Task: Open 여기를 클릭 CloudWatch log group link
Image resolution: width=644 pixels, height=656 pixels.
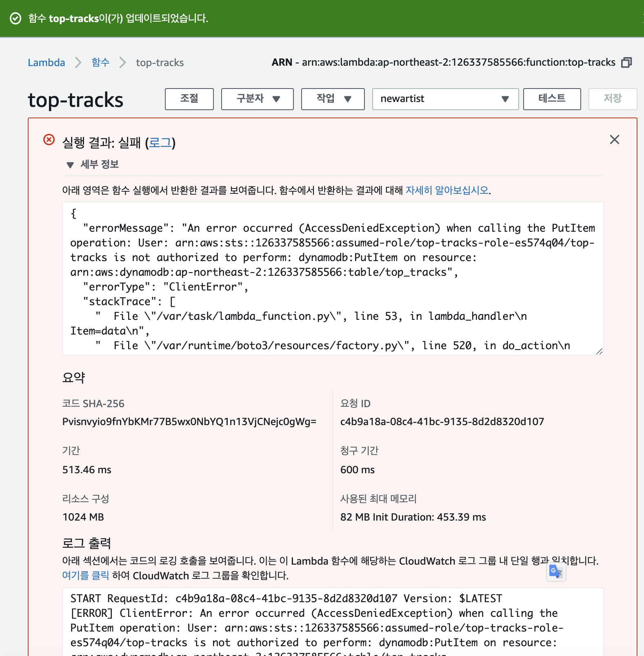Action: pos(86,576)
